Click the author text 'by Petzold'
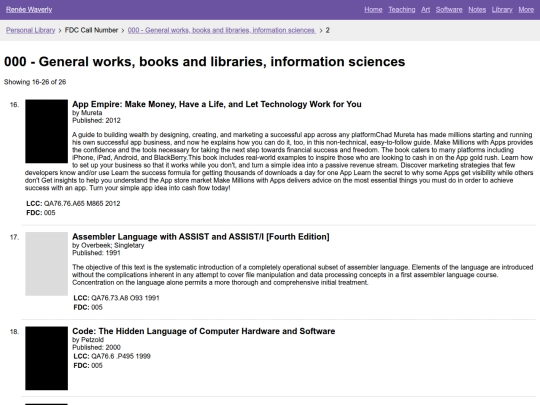This screenshot has width=540, height=405. pyautogui.click(x=88, y=340)
